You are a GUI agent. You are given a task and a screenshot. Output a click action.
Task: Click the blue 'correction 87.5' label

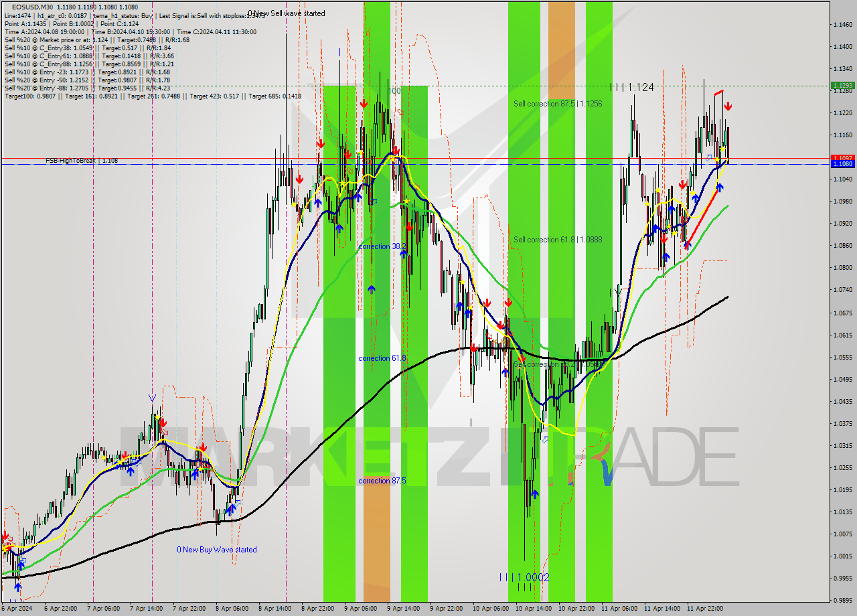(382, 481)
